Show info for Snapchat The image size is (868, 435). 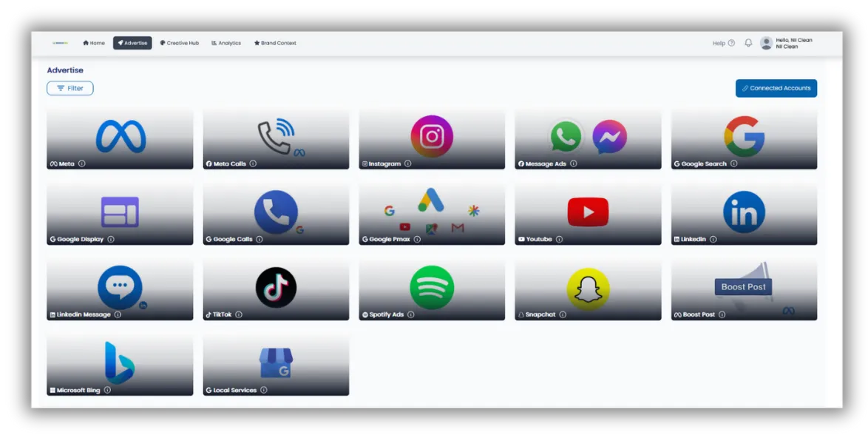point(563,314)
